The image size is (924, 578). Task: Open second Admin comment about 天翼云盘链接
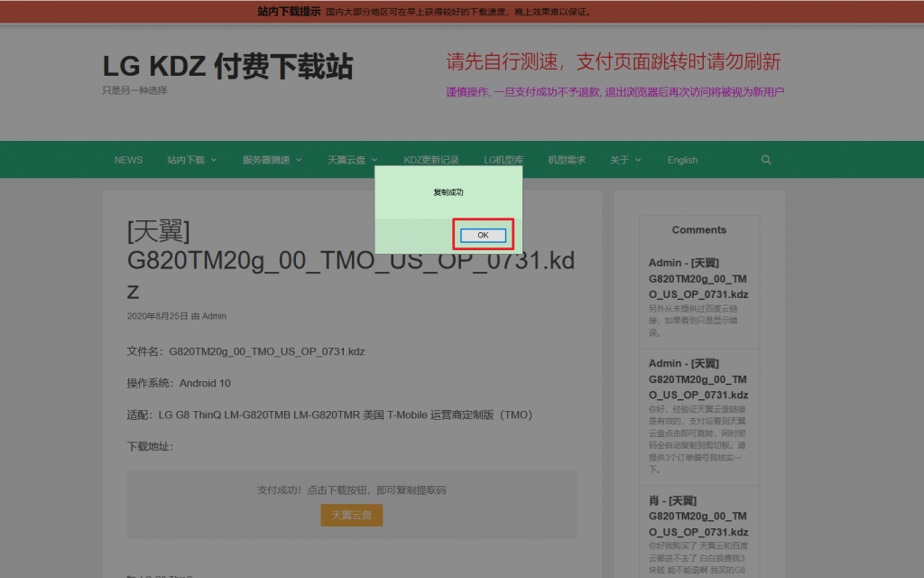click(x=699, y=379)
